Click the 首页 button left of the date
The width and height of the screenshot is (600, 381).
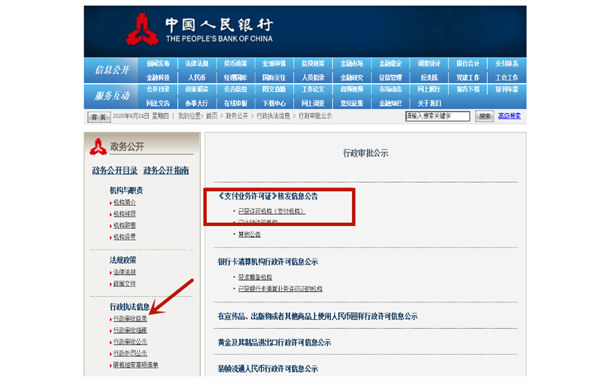(x=99, y=117)
